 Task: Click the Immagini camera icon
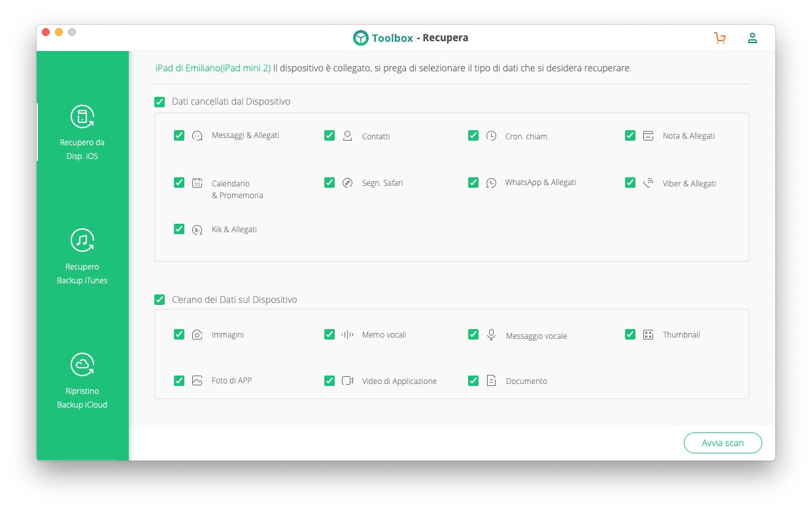pyautogui.click(x=197, y=335)
